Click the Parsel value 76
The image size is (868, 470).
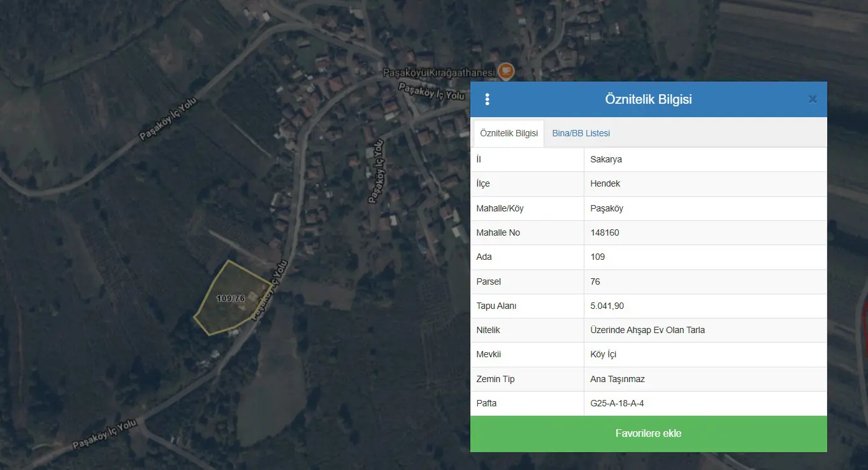coord(595,281)
